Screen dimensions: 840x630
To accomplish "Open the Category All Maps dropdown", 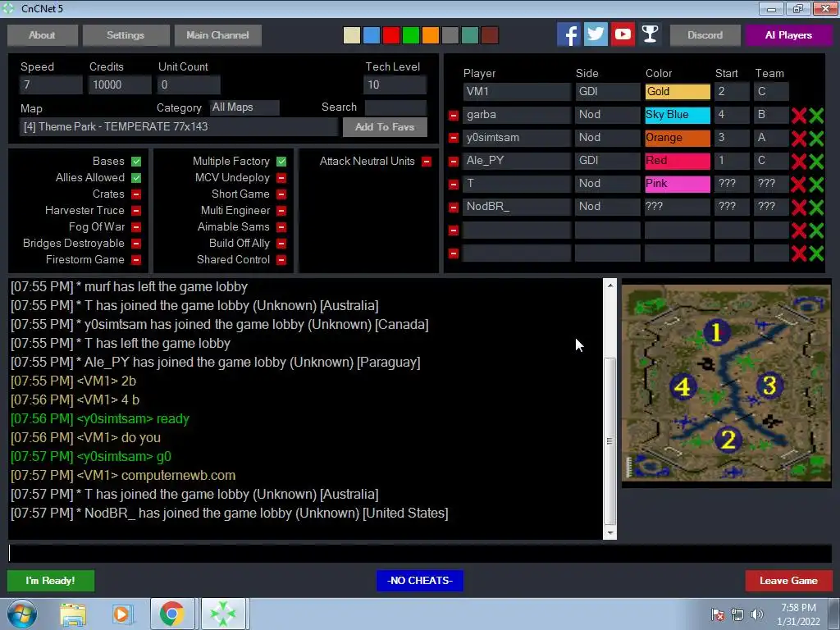I will 244,107.
